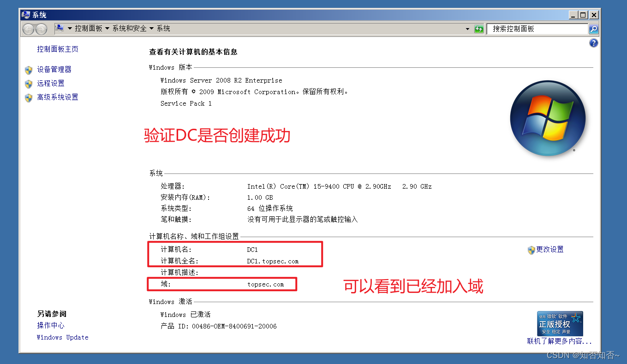Close the 系统 window
The image size is (627, 364).
tap(594, 15)
